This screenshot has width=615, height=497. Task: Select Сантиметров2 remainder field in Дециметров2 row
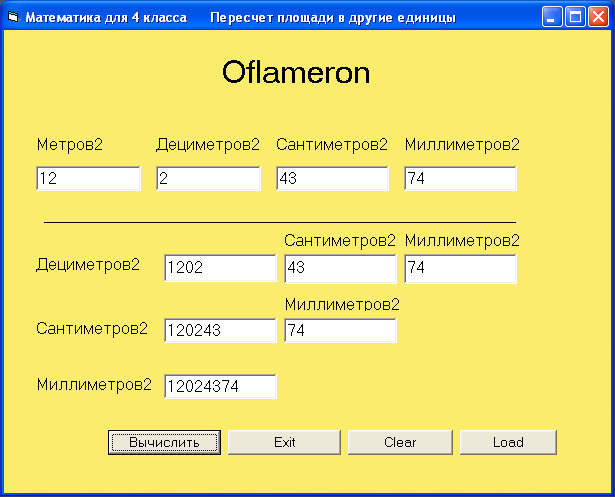tap(340, 268)
